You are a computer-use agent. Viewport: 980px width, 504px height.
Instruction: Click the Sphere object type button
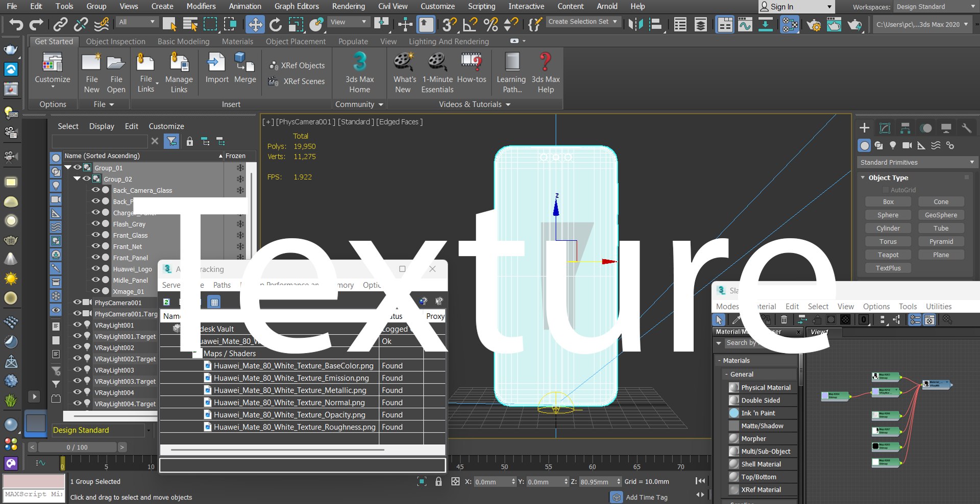[888, 215]
